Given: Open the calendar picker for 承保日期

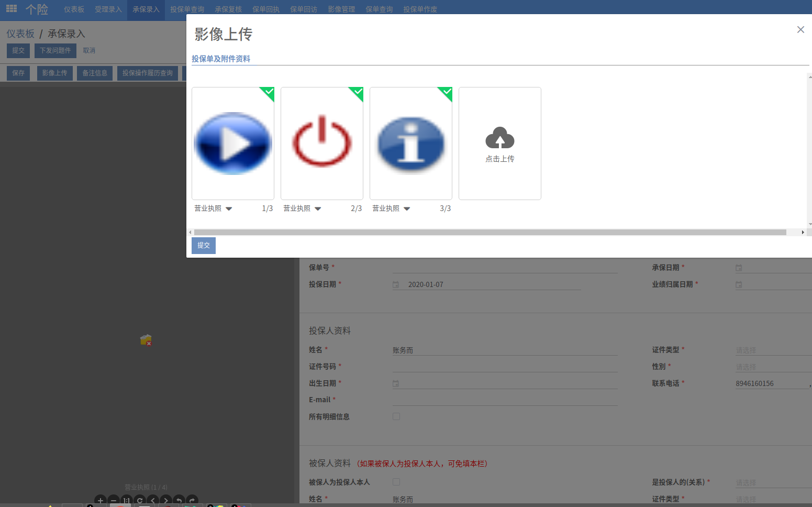Looking at the screenshot, I should pyautogui.click(x=738, y=267).
